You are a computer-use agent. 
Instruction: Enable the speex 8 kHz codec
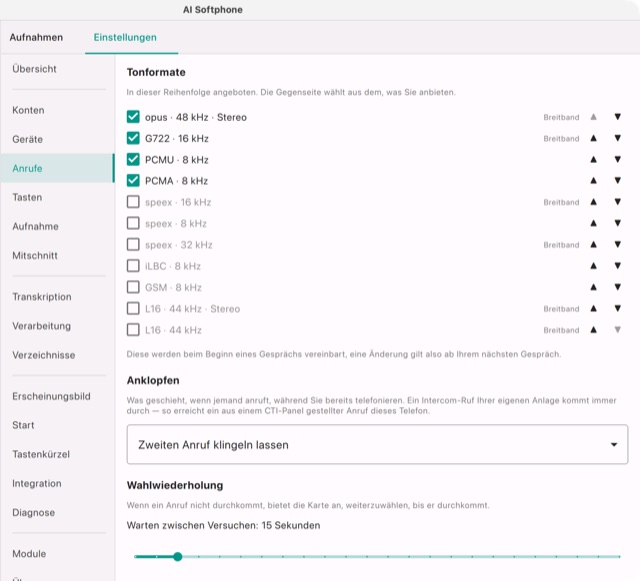pos(133,223)
